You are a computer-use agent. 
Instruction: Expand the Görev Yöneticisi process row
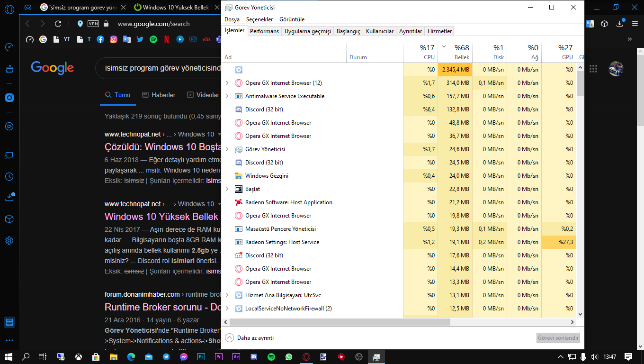click(x=227, y=149)
